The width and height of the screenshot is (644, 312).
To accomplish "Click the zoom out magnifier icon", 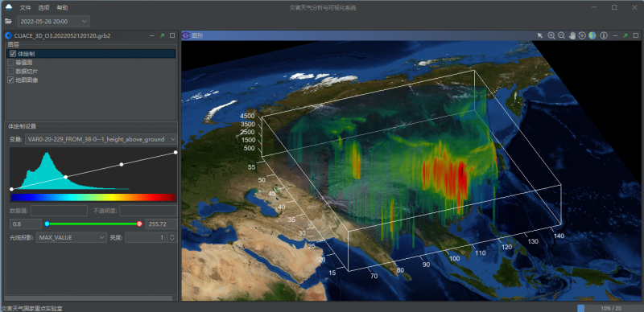I will [561, 35].
